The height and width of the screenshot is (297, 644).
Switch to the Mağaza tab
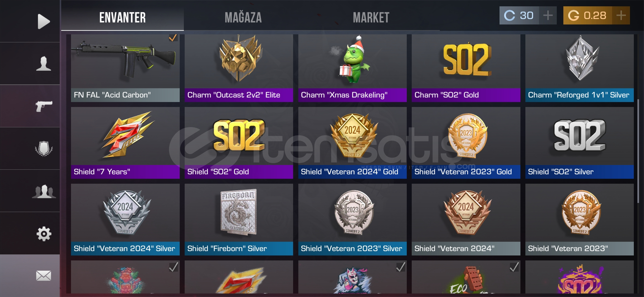click(x=243, y=18)
